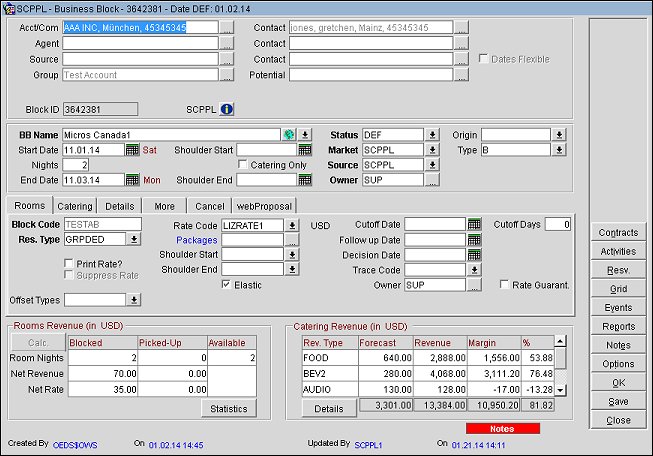Expand the Rate Code dropdown LIZRATE1
653x456 pixels.
pyautogui.click(x=292, y=225)
